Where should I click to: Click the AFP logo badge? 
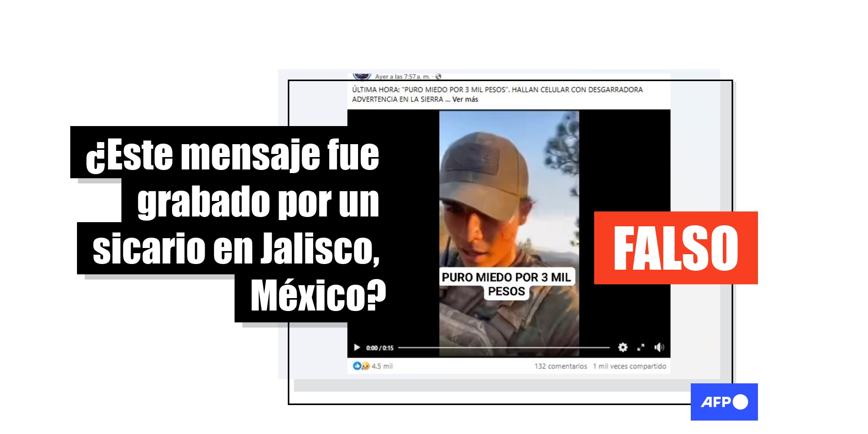[724, 402]
